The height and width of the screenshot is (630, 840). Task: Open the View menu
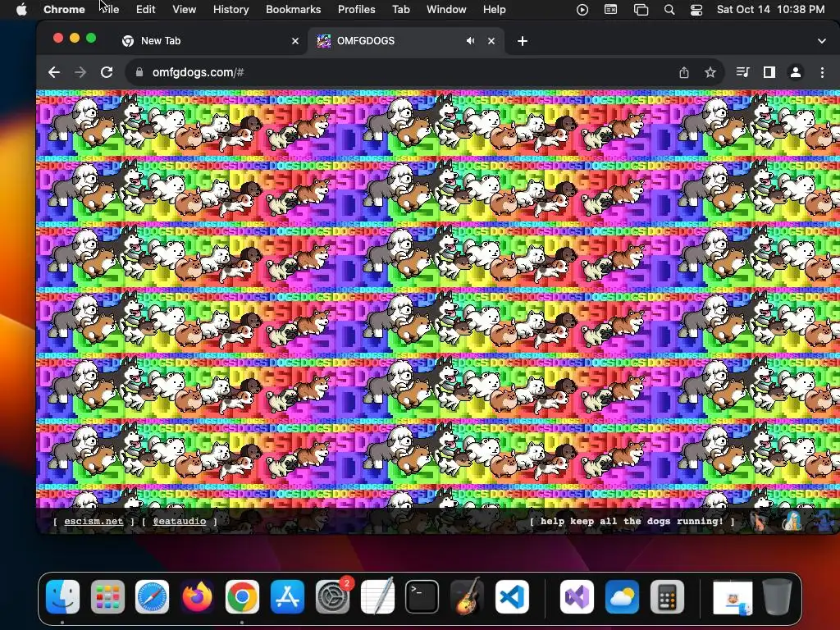coord(184,9)
